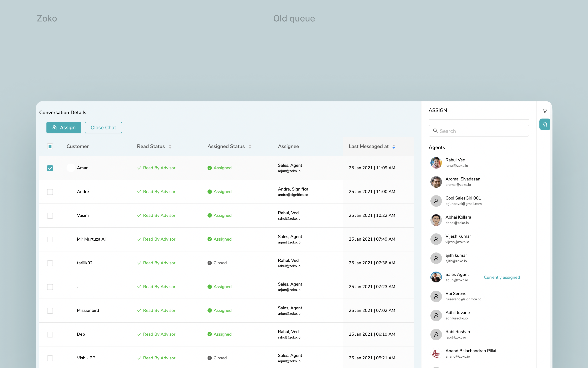
Task: Click the Customer column header
Action: 77,146
